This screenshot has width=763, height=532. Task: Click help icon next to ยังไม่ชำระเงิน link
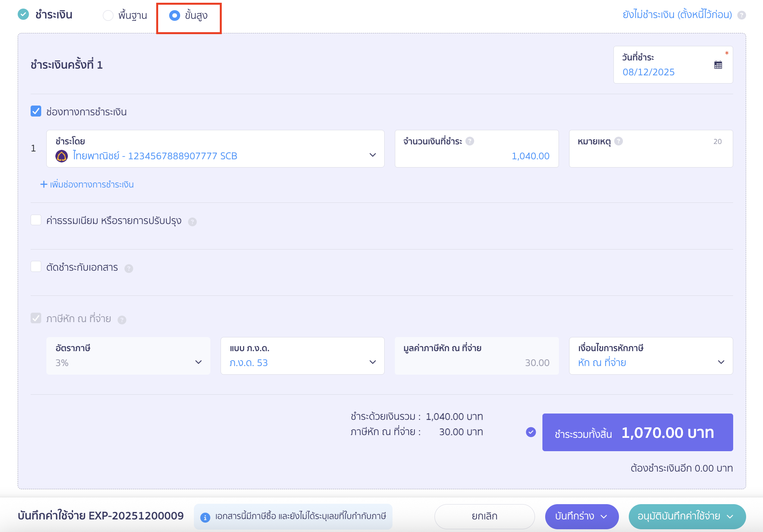tap(741, 15)
